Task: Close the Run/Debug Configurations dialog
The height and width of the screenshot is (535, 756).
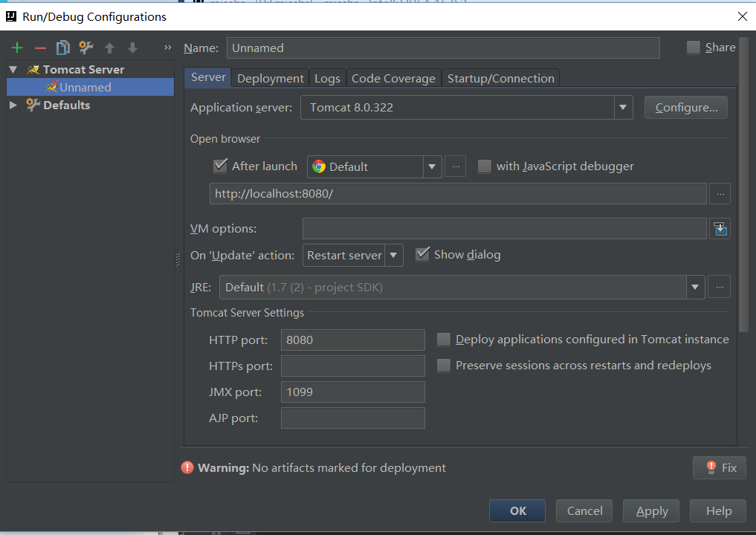Action: click(743, 16)
